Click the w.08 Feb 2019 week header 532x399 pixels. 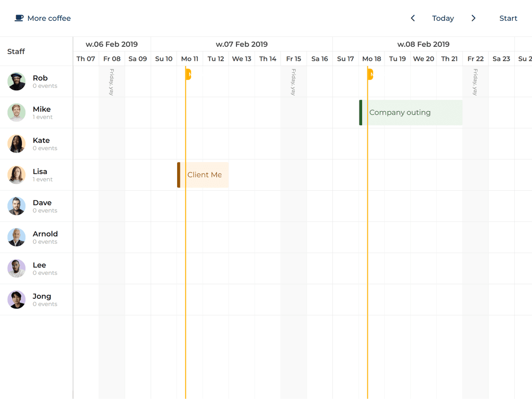click(423, 44)
